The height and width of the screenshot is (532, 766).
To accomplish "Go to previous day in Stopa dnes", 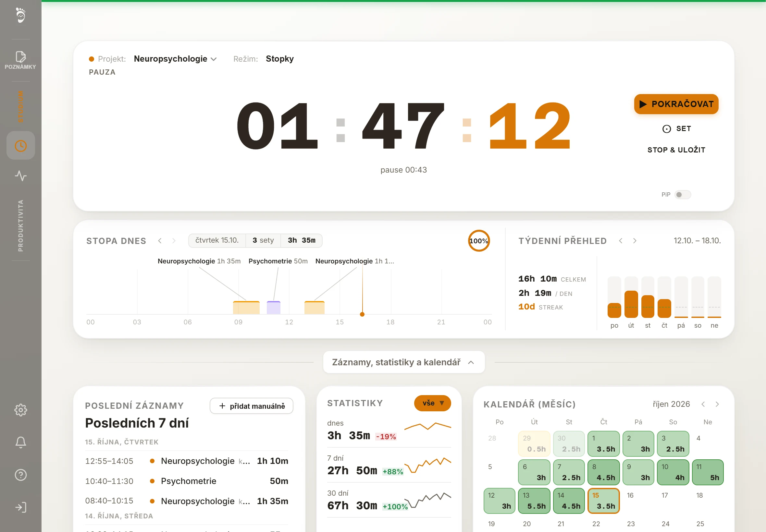I will (160, 241).
